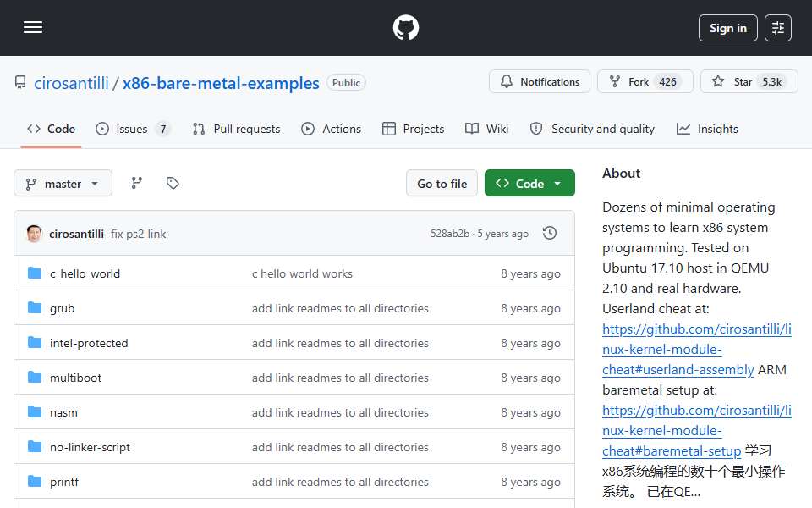Open the grub folder
The height and width of the screenshot is (508, 812).
pos(62,308)
